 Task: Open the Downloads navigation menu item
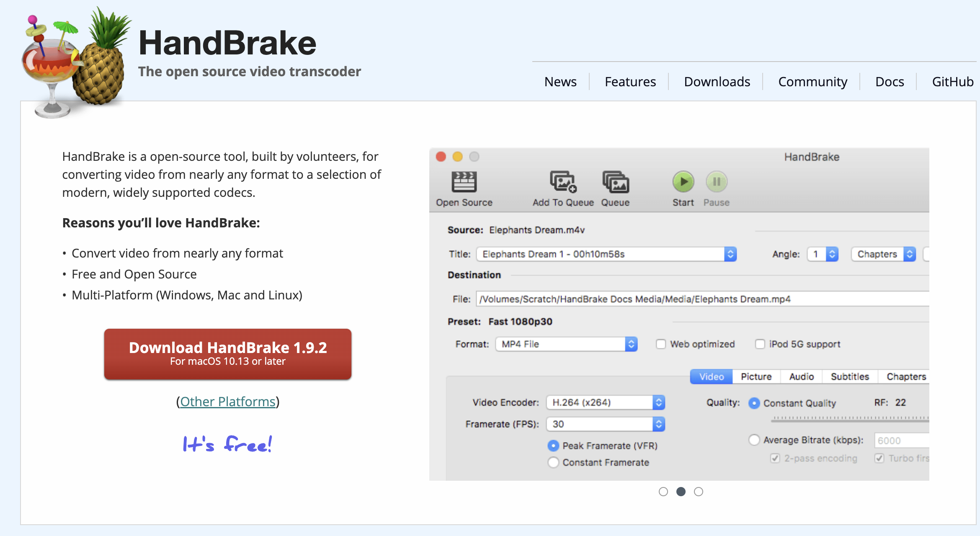[x=717, y=82]
